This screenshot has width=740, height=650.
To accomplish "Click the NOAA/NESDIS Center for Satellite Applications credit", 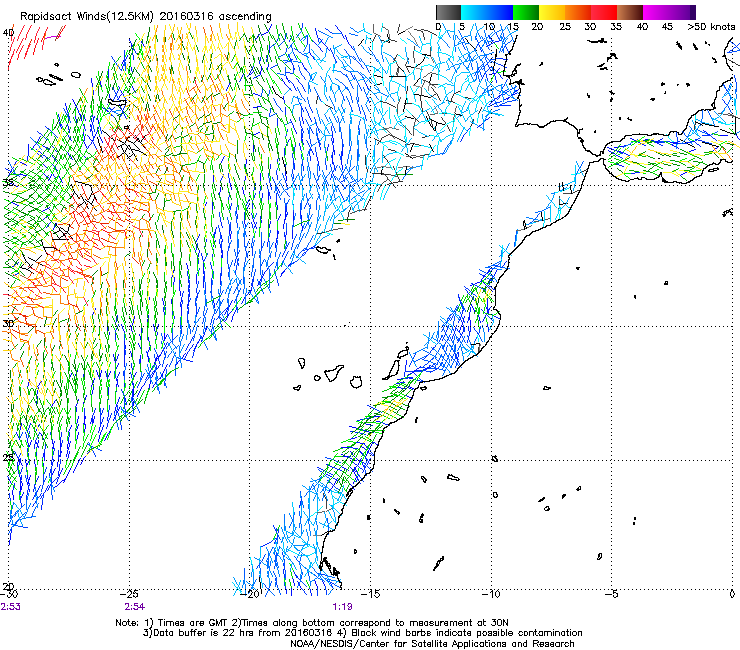I will (432, 644).
